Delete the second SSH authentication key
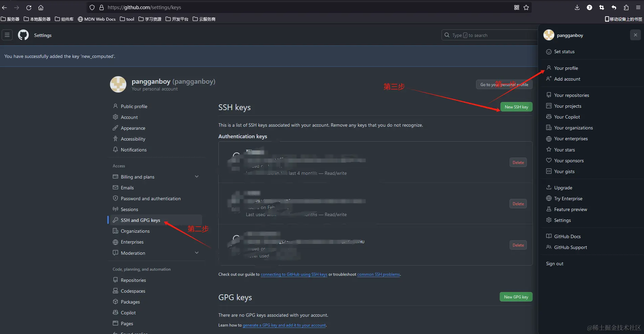 pyautogui.click(x=518, y=204)
